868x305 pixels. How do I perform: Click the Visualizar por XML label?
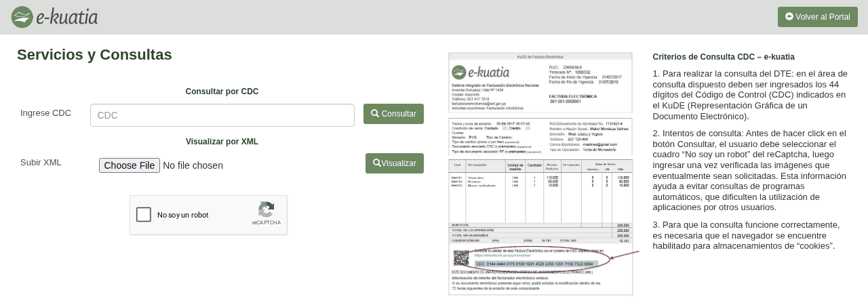222,142
